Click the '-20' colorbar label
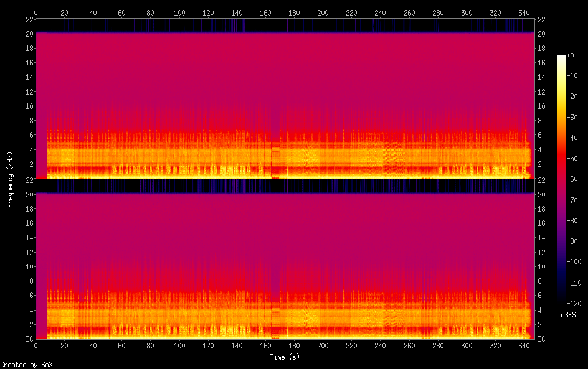588x369 pixels. click(572, 96)
